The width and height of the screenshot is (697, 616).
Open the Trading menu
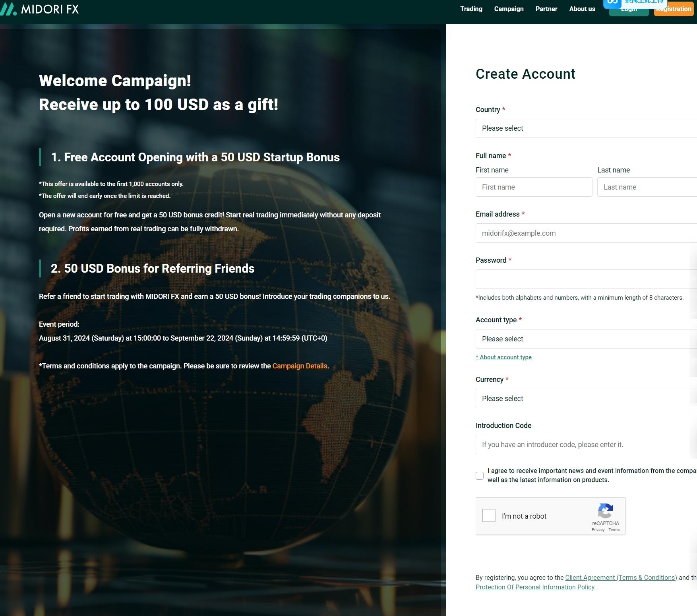[x=471, y=9]
